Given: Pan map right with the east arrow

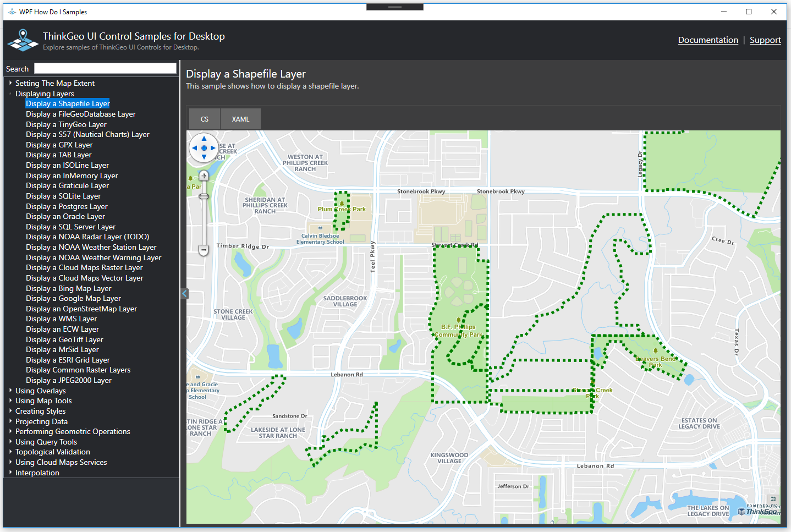Looking at the screenshot, I should (213, 148).
